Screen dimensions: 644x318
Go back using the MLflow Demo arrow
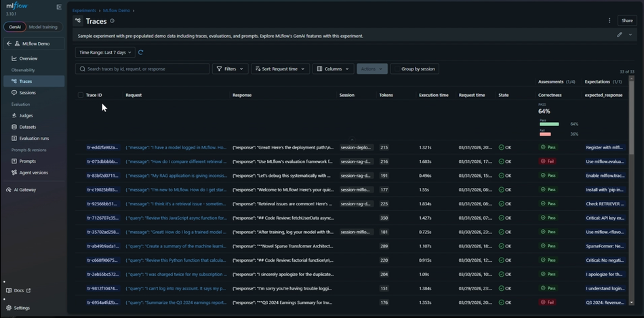coord(9,43)
